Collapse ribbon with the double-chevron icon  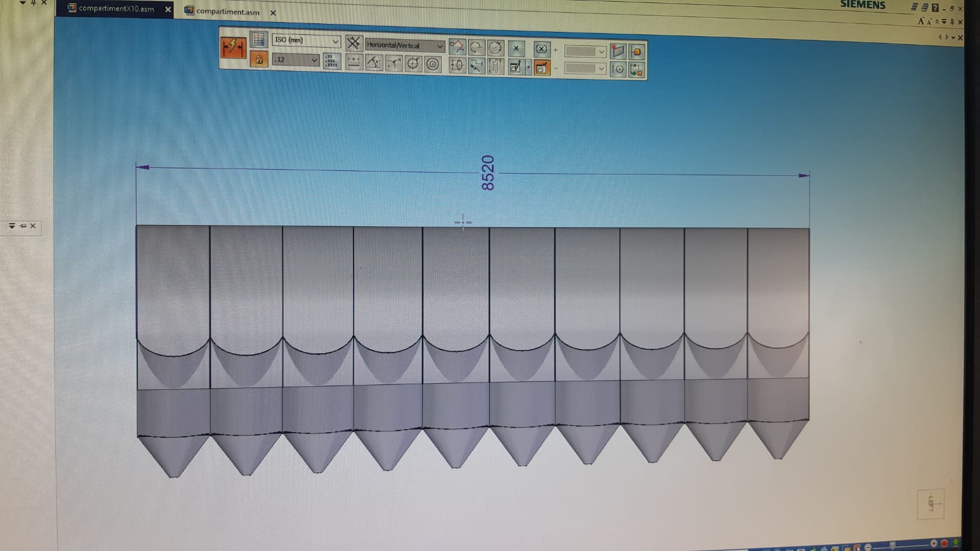coord(936,21)
